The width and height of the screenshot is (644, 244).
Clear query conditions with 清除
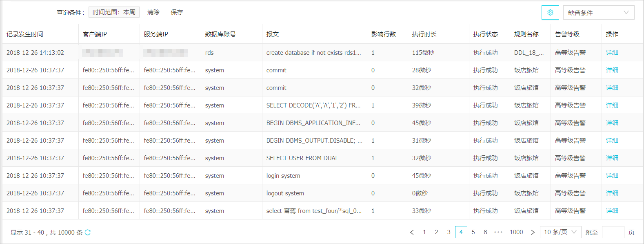pyautogui.click(x=153, y=12)
